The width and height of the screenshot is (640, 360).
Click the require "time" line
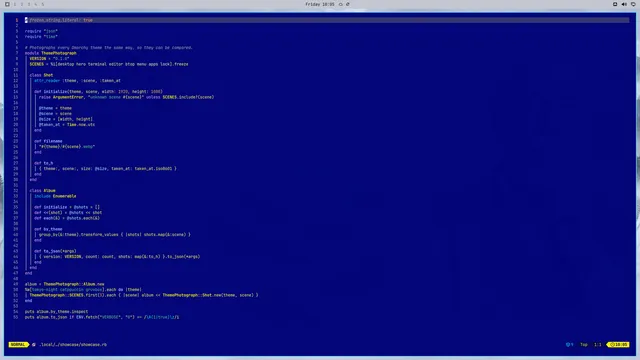41,36
